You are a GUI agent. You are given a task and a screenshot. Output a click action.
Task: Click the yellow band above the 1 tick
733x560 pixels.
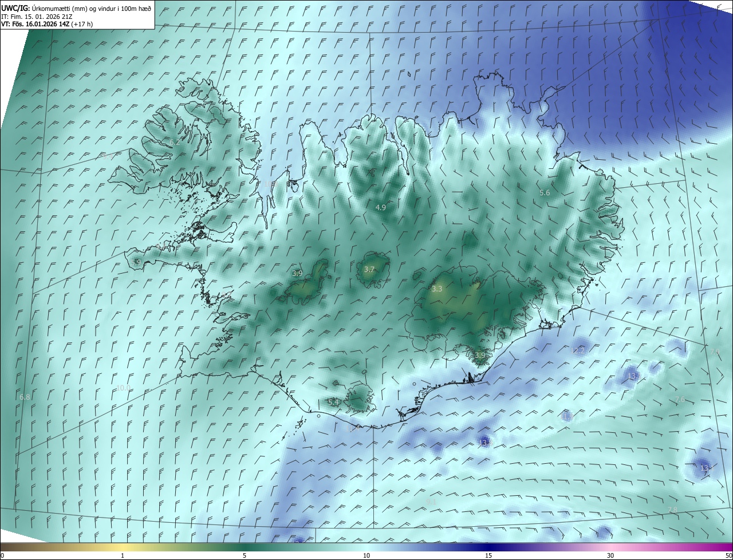click(123, 547)
